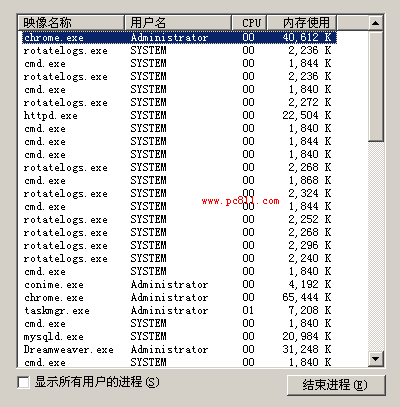Viewport: 400px width, 407px height.
Task: Click the scrollbar up arrow
Action: tap(376, 23)
